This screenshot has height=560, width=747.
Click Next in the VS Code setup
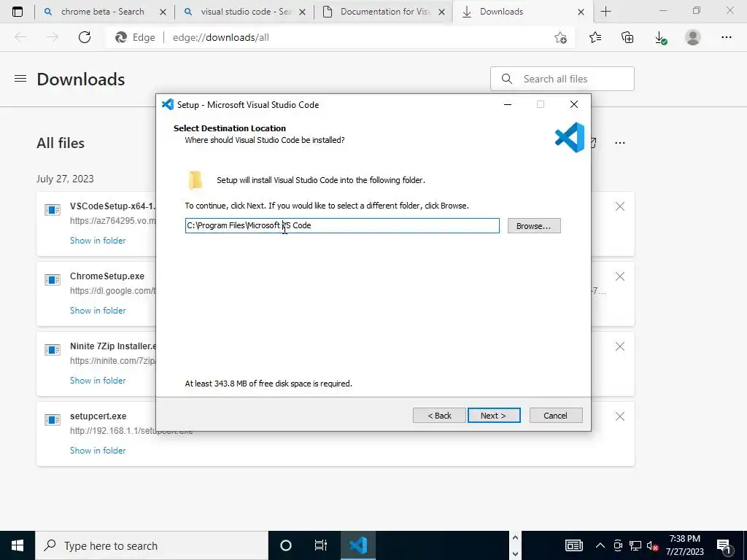[x=494, y=415]
